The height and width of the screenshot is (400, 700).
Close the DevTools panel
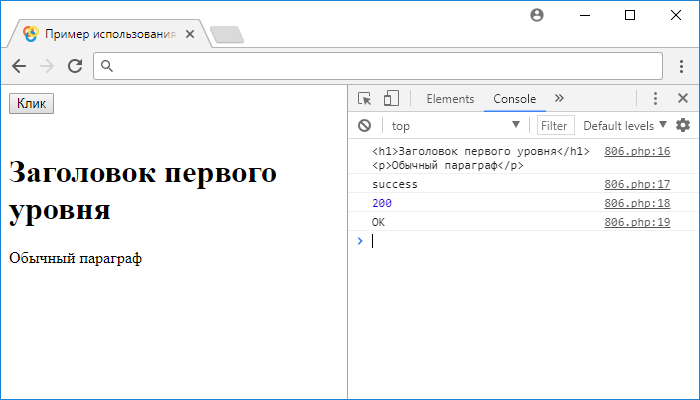click(683, 98)
